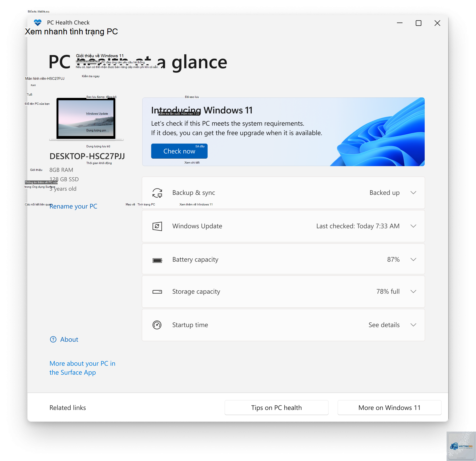Click the years old text
Viewport: 476px width, 461px height.
63,189
